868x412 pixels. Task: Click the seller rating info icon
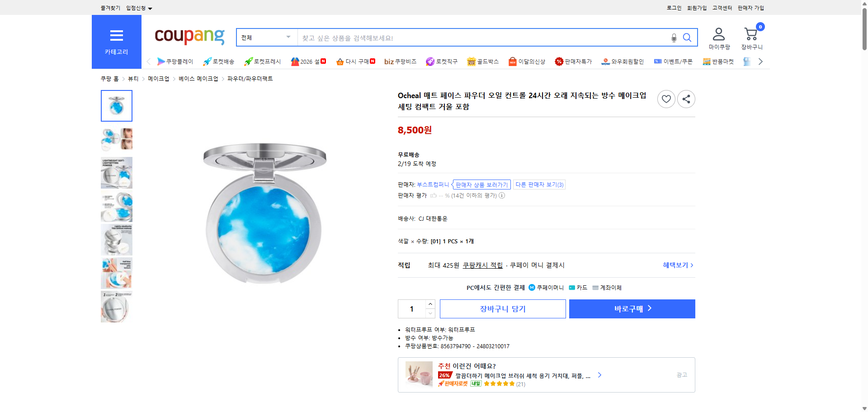501,195
